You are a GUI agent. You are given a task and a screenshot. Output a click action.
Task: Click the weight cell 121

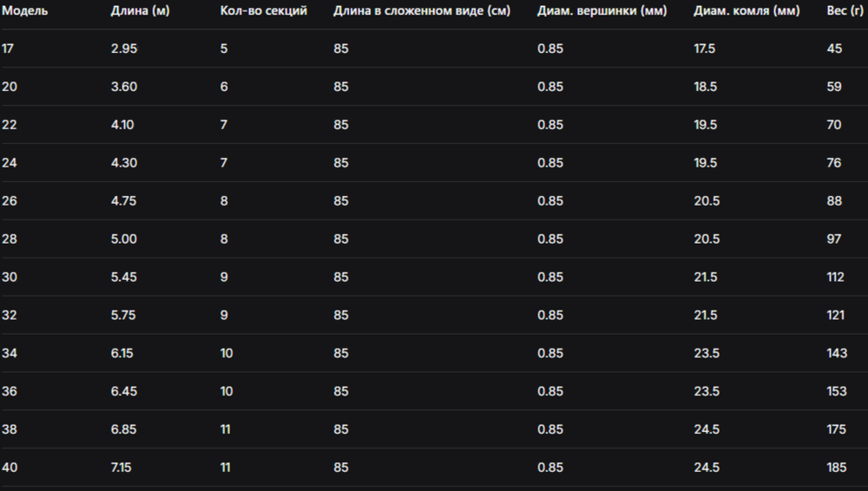[x=836, y=316]
